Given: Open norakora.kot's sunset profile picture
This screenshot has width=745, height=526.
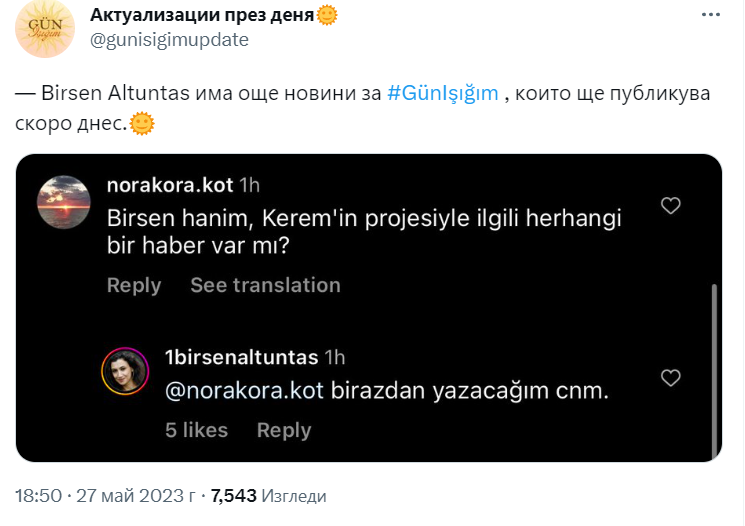Looking at the screenshot, I should coord(65,201).
